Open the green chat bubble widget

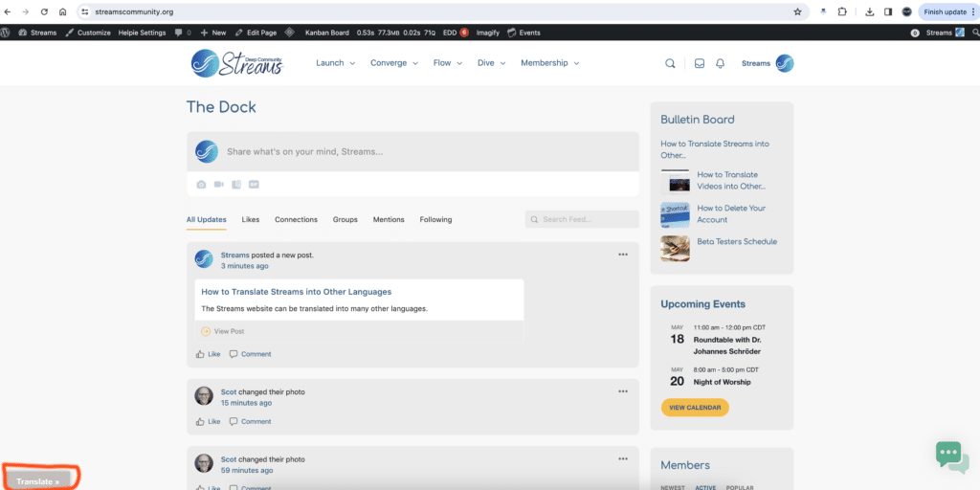951,455
